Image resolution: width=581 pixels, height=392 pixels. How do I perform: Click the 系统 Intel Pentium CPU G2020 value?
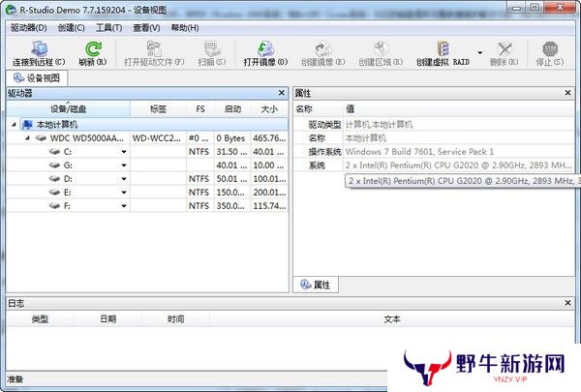pos(459,166)
